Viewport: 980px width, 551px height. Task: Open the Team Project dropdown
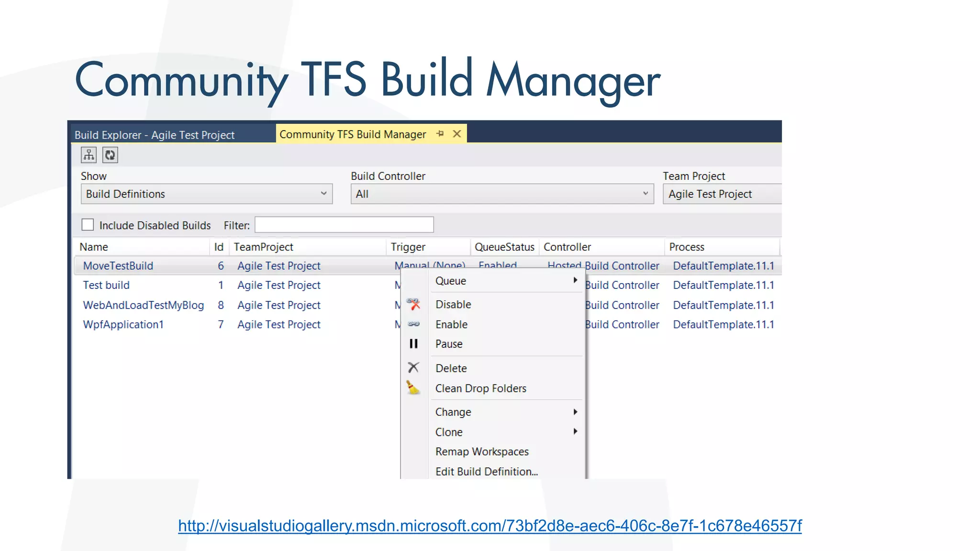click(x=722, y=194)
